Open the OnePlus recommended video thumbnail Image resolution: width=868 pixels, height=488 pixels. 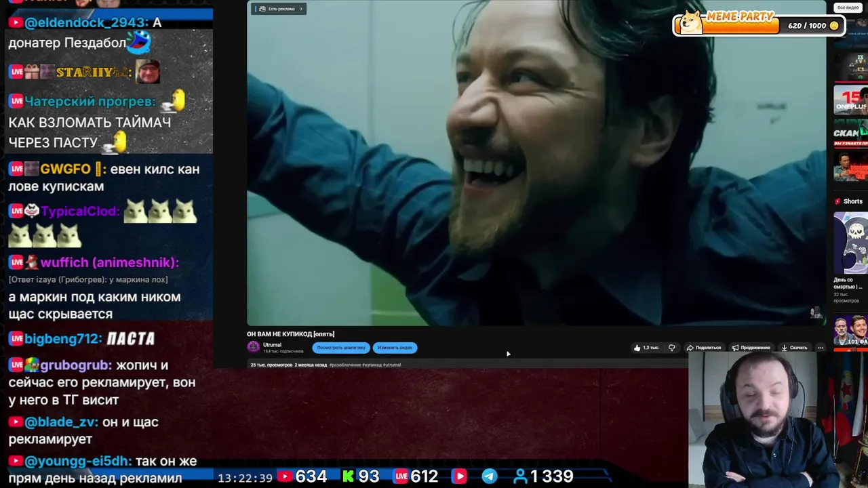pos(850,100)
